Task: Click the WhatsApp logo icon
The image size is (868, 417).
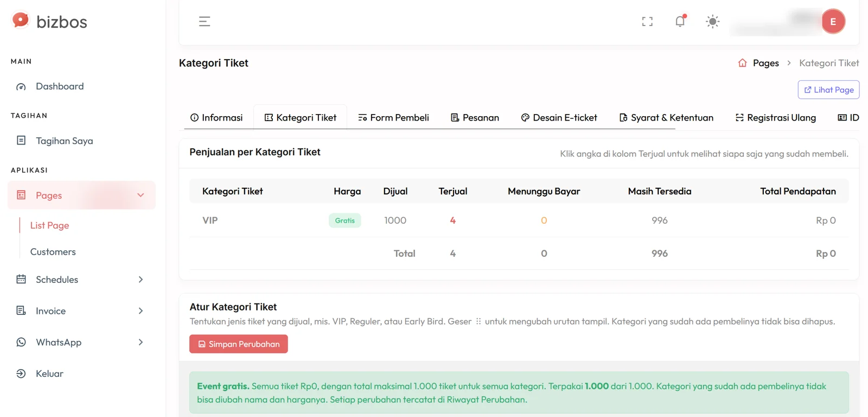Action: click(x=21, y=342)
